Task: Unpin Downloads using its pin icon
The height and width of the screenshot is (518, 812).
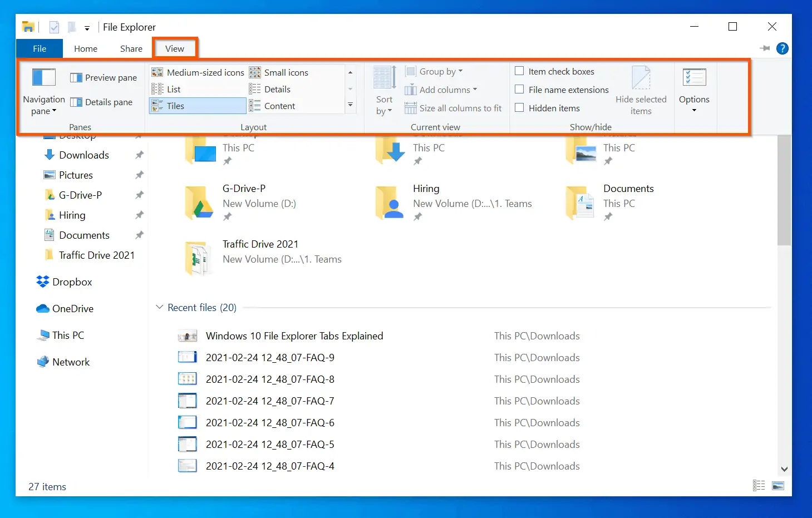Action: (x=139, y=155)
